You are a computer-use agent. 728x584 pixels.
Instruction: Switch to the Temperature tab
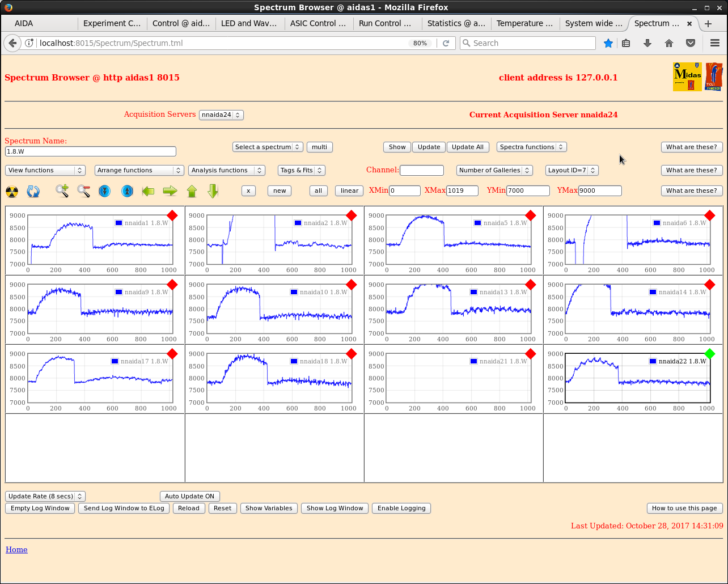(524, 23)
